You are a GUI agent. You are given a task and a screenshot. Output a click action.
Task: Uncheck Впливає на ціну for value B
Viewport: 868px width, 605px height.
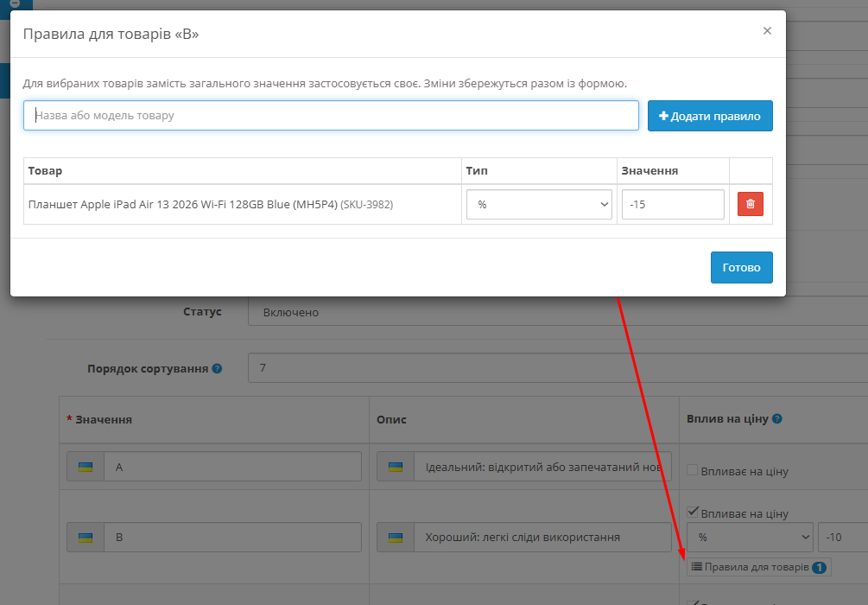692,513
